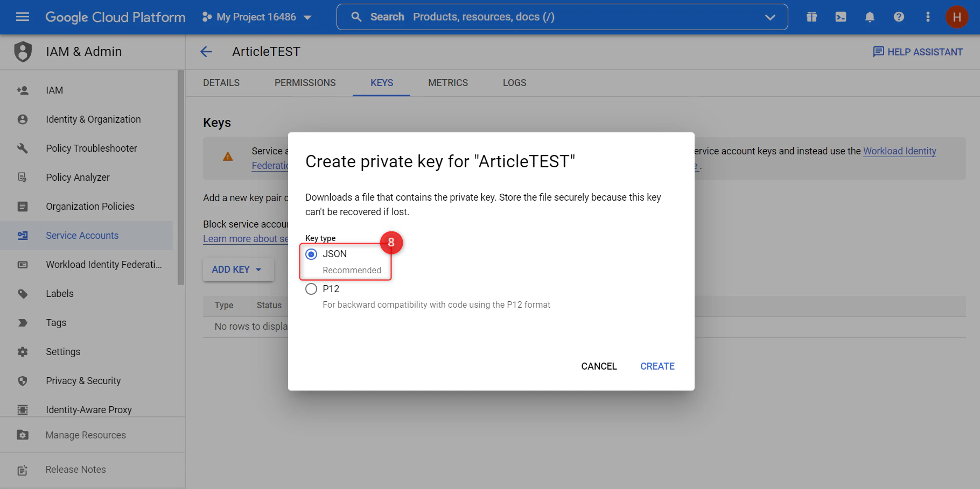Open the notifications bell

870,17
